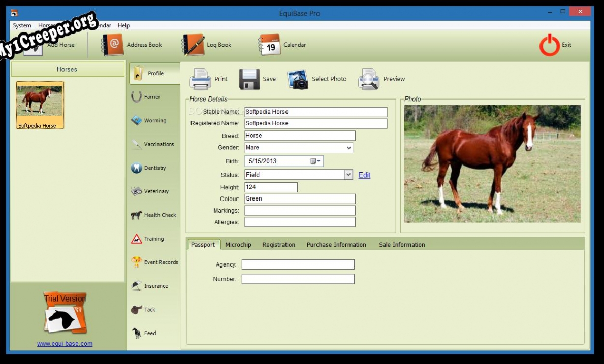Screen dimensions: 604x364
Task: Click into the Markings input field
Action: pos(300,211)
